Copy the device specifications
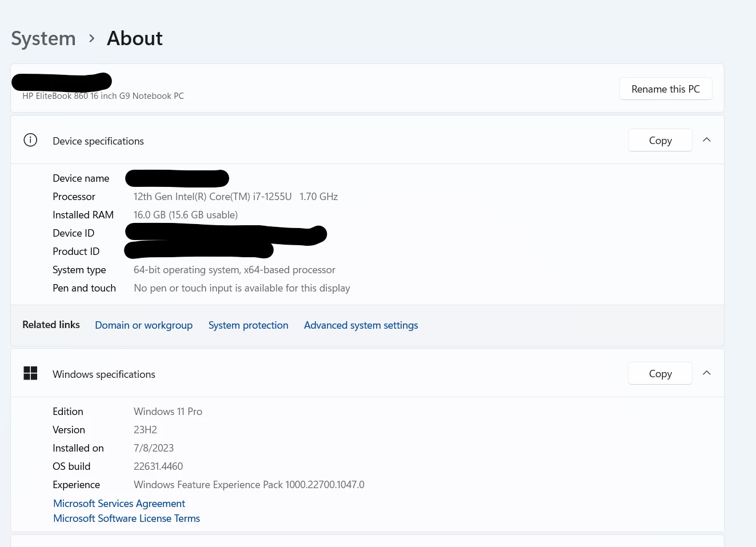Screen dimensions: 756x547 (x=660, y=140)
